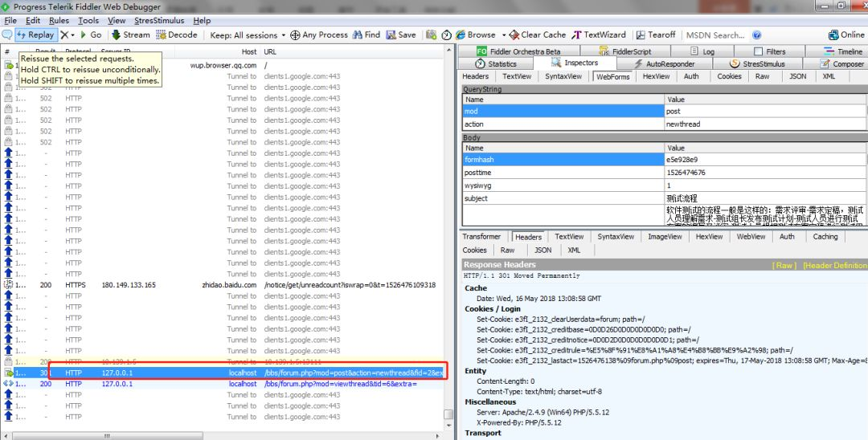Screen dimensions: 868x440
Task: Click the timer clock icon
Action: (446, 35)
